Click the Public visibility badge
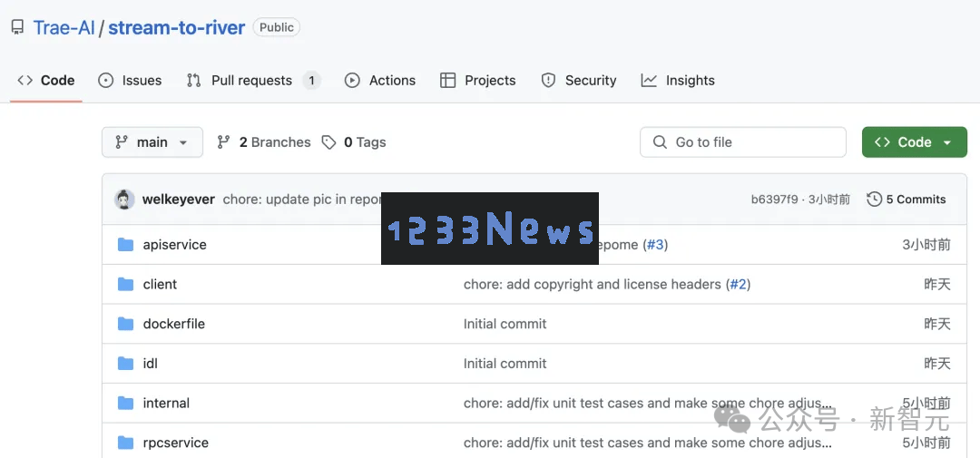This screenshot has width=980, height=458. tap(276, 27)
